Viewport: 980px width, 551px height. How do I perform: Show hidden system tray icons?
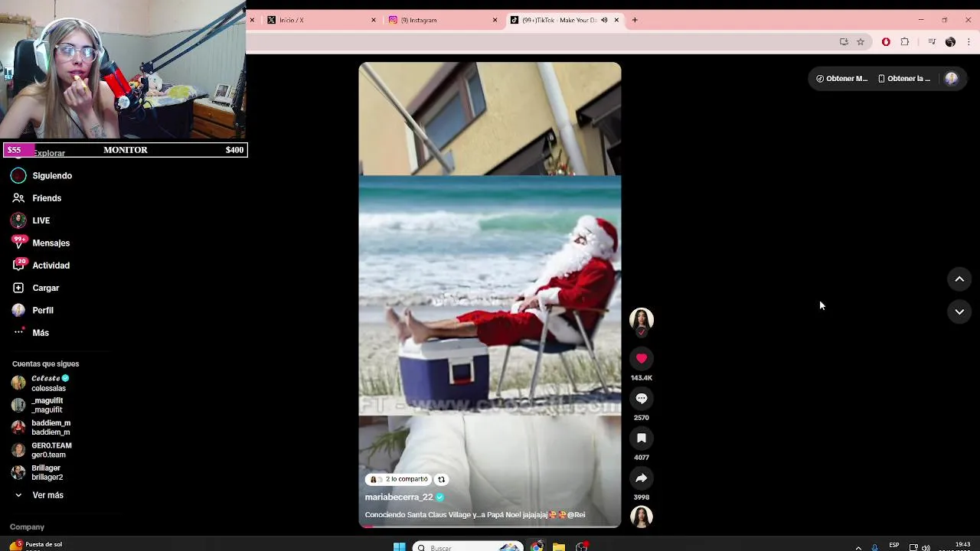[858, 547]
